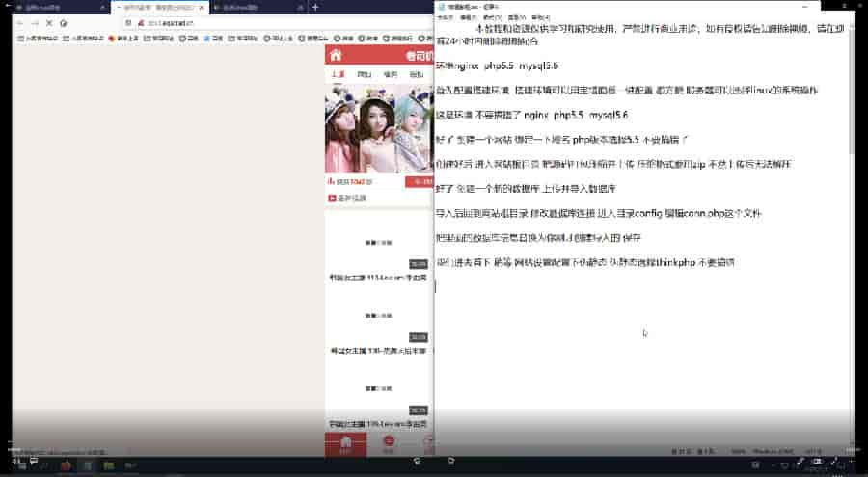Click the white home icon in red header
The image size is (868, 477).
335,55
